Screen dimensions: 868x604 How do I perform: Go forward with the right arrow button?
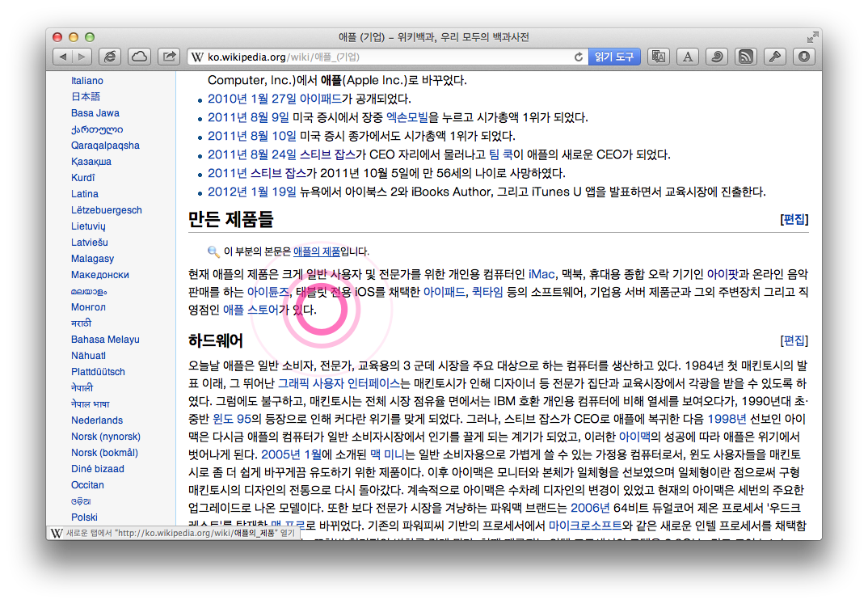[82, 57]
